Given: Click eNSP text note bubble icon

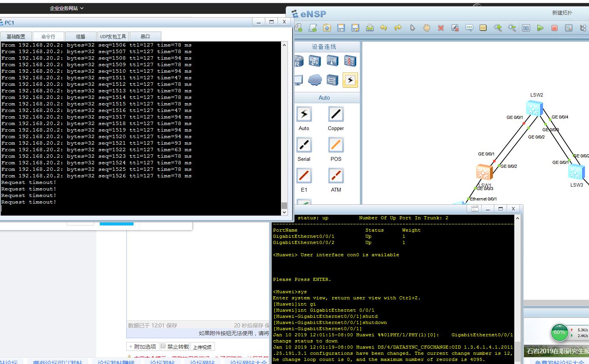Looking at the screenshot, I should tap(469, 28).
